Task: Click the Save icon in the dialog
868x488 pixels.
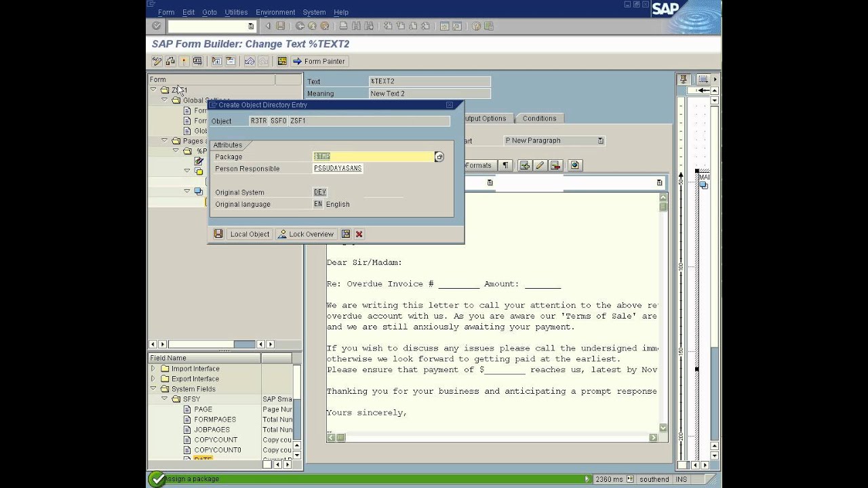Action: [x=218, y=234]
